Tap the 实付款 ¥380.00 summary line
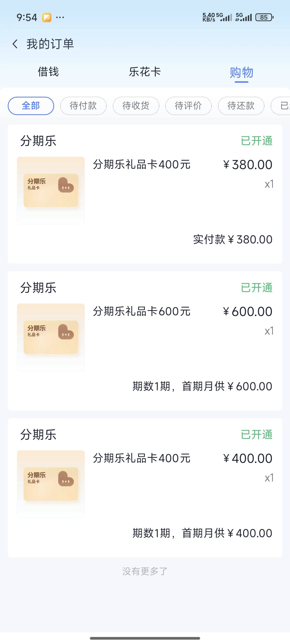 click(x=233, y=240)
